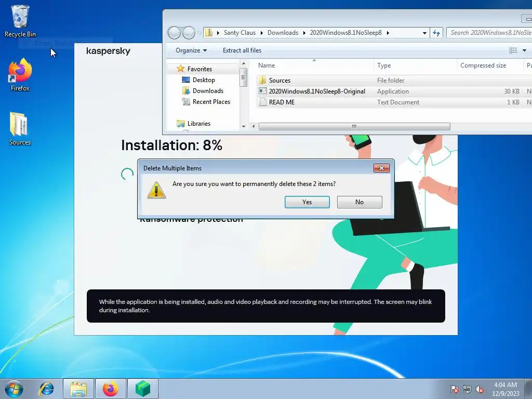Viewport: 532px width, 399px height.
Task: Go back with Explorer's back arrow button
Action: coord(174,33)
